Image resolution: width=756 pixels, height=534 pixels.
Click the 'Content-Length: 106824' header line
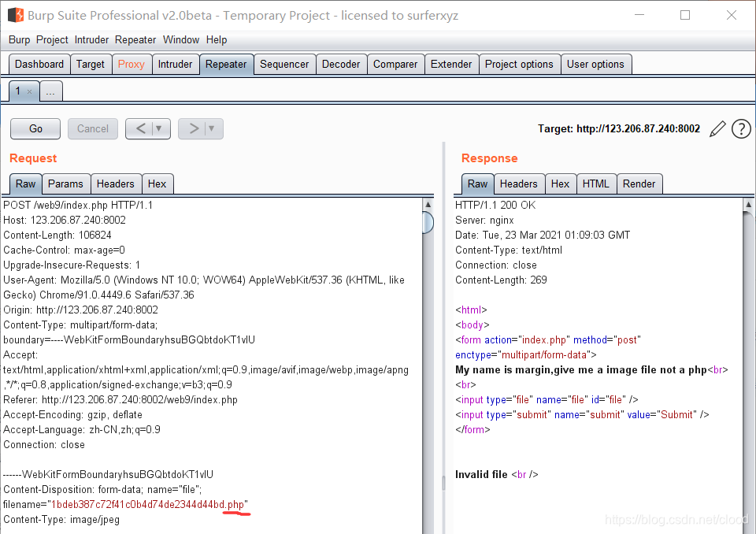57,235
